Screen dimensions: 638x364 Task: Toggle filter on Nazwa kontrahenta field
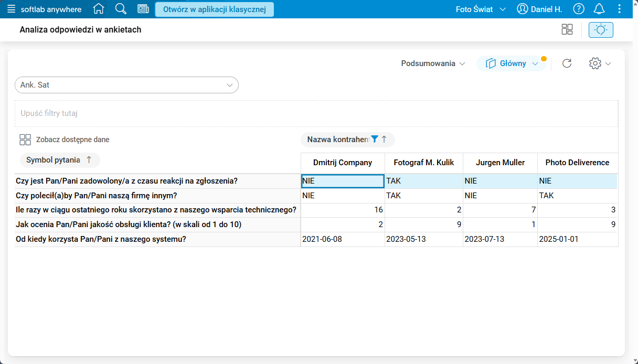(x=374, y=139)
